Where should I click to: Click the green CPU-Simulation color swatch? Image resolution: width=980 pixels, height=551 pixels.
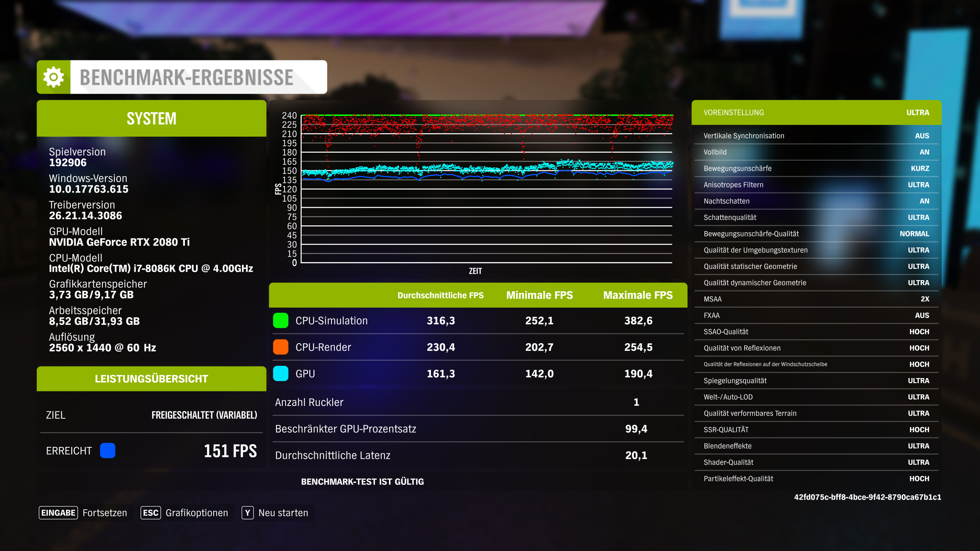tap(281, 321)
